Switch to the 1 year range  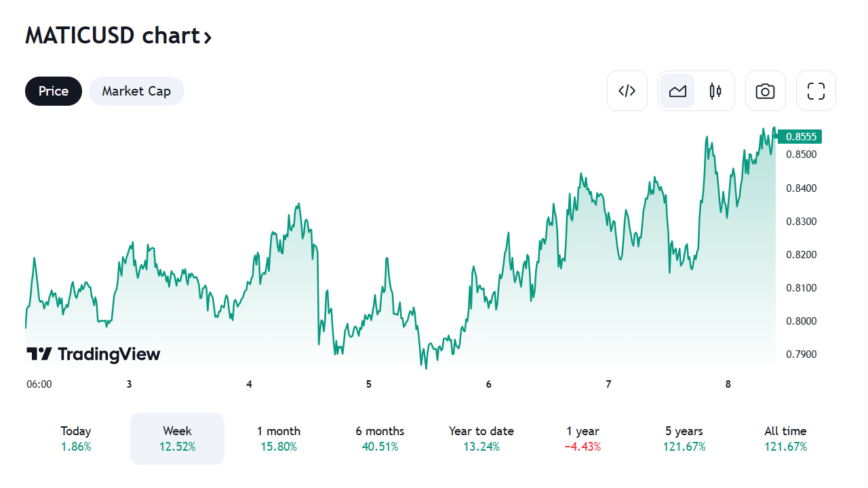point(583,439)
